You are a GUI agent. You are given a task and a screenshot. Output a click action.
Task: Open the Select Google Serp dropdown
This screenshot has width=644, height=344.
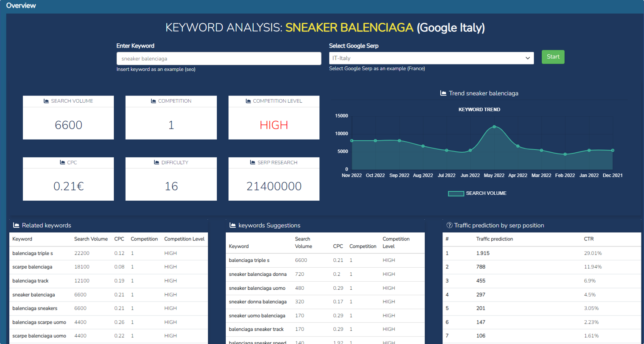[x=431, y=58]
